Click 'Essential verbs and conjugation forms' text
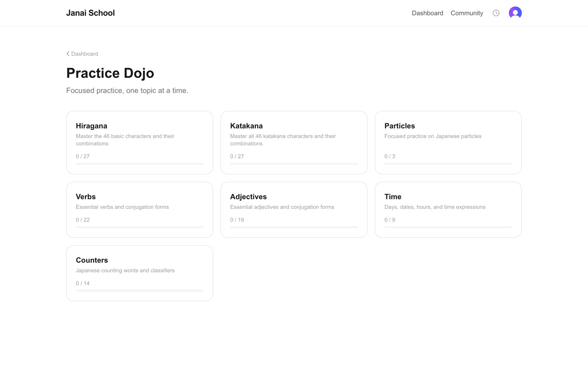The width and height of the screenshot is (588, 368). [x=122, y=207]
